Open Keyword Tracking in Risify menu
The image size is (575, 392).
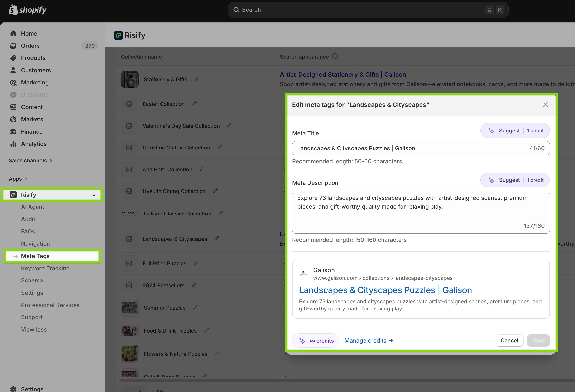tap(45, 268)
